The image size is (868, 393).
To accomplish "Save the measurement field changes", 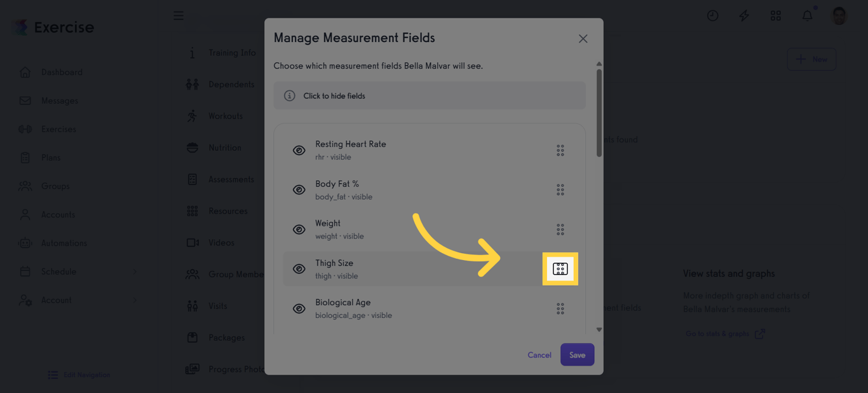I will 577,355.
